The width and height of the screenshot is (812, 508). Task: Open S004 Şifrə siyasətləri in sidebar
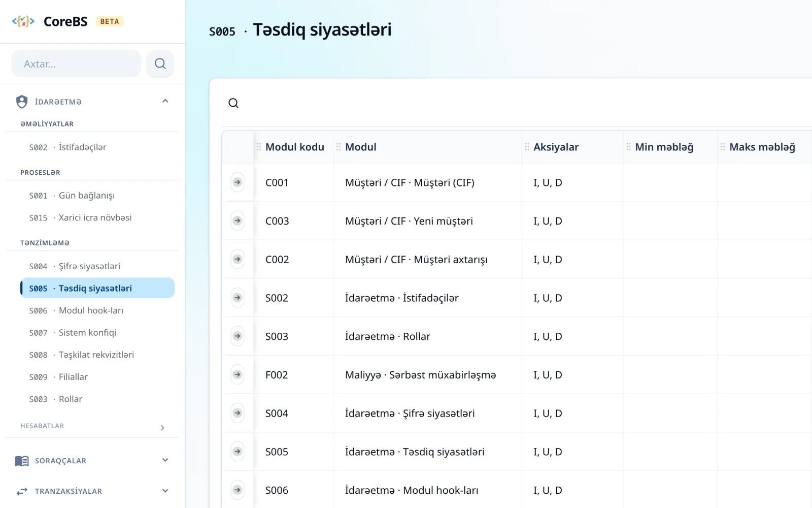(97, 266)
